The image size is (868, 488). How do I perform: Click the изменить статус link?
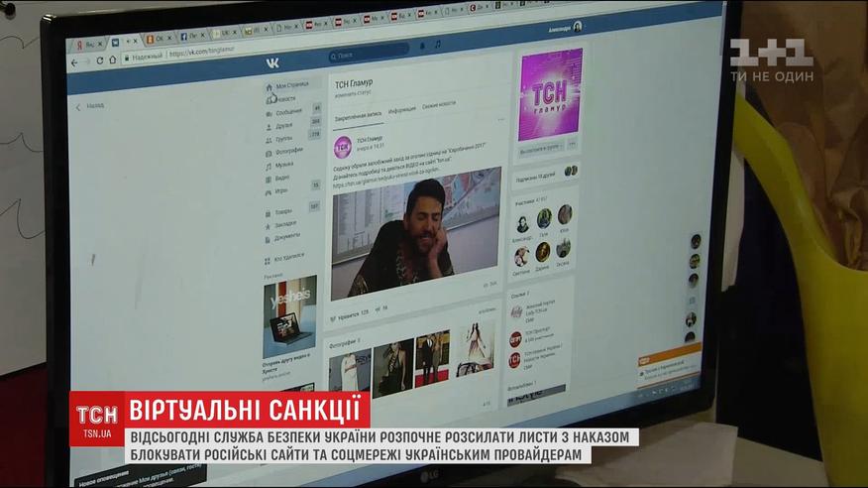(x=353, y=93)
